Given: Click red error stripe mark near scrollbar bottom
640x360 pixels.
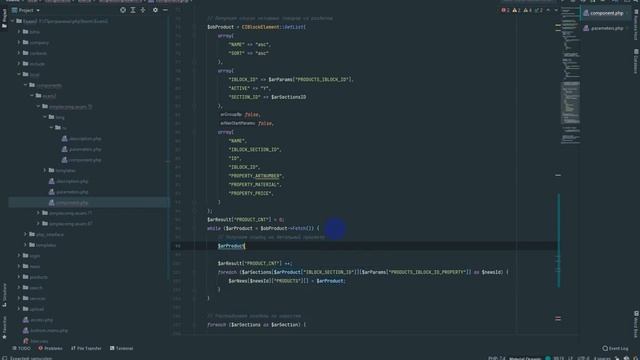Looking at the screenshot, I should tap(558, 318).
